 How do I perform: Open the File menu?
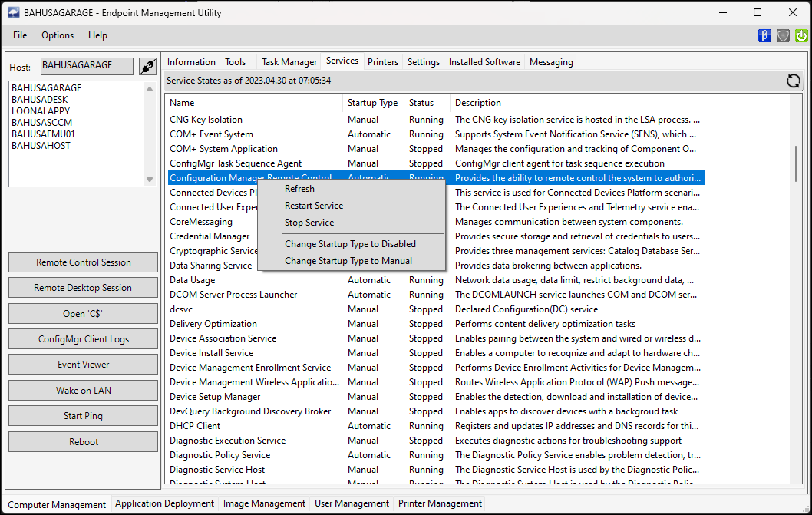tap(20, 35)
